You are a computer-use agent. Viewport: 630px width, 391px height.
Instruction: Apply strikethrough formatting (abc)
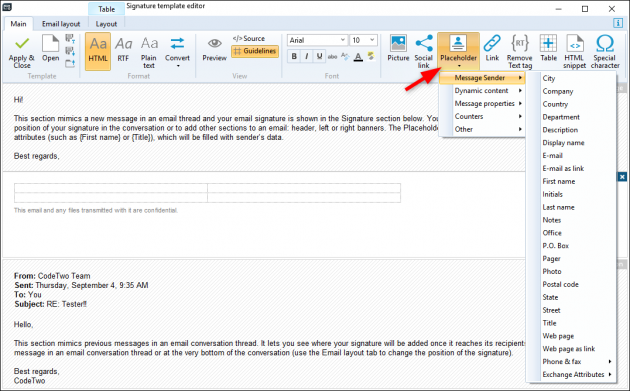pyautogui.click(x=332, y=57)
